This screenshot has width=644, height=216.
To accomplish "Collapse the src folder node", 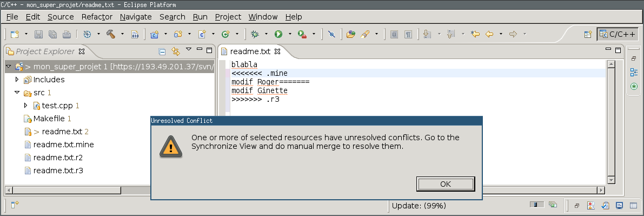I will pos(17,93).
